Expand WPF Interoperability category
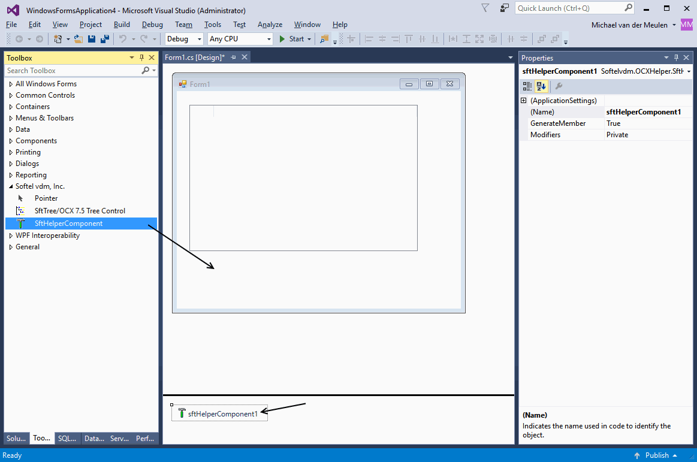The height and width of the screenshot is (462, 697). [x=11, y=236]
